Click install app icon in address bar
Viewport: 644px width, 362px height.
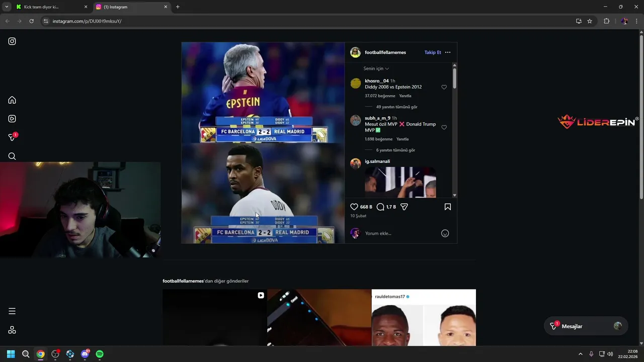tap(579, 21)
